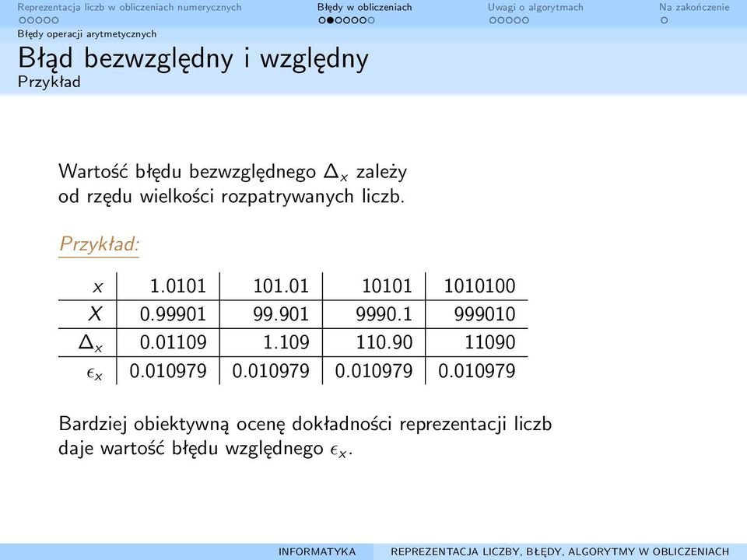Click the table cell '110.90'
The image size is (747, 560).
(x=384, y=342)
